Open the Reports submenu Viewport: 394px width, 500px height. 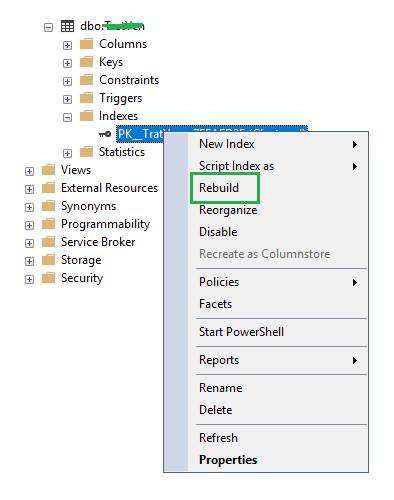278,360
